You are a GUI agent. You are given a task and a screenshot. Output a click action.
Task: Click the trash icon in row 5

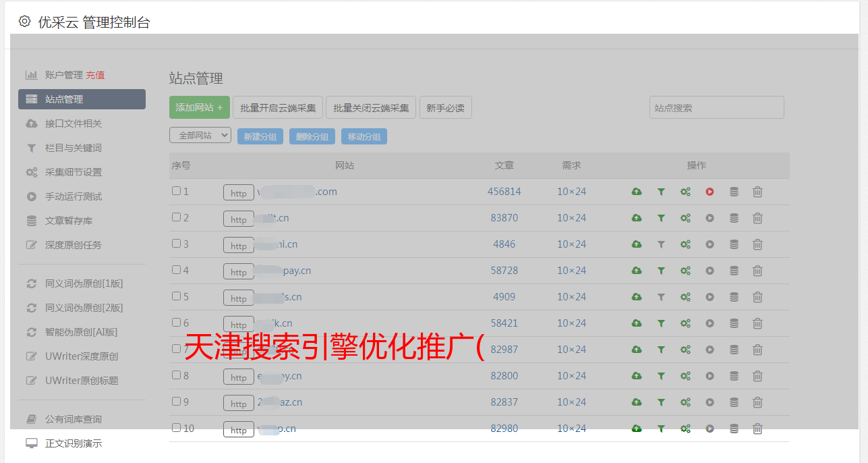757,297
